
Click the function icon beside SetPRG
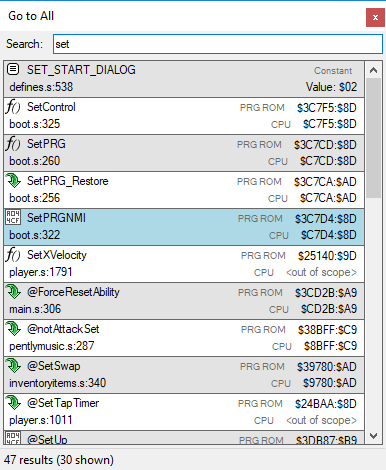click(x=13, y=144)
